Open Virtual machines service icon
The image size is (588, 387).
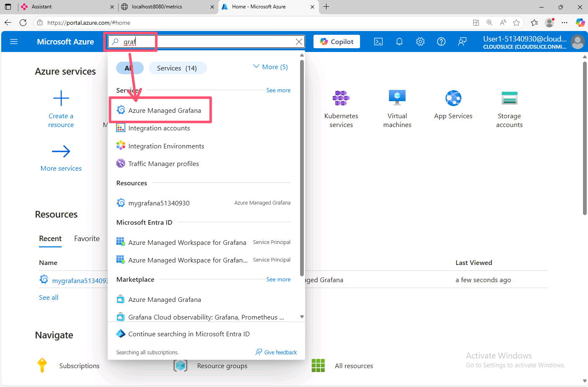[x=397, y=99]
